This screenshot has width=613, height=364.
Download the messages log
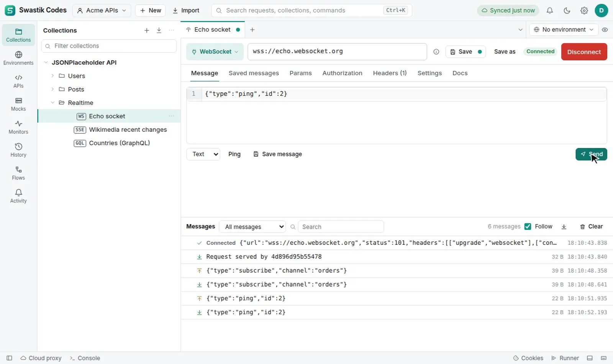point(564,227)
